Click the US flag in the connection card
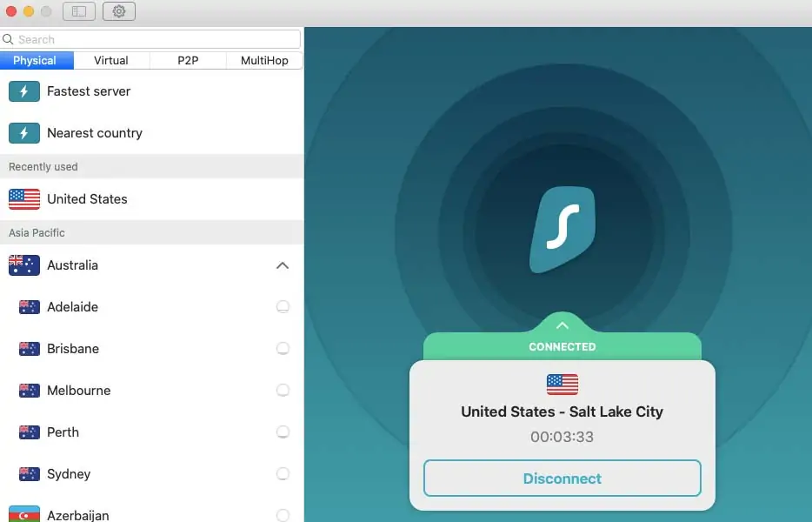Image resolution: width=812 pixels, height=522 pixels. point(562,385)
